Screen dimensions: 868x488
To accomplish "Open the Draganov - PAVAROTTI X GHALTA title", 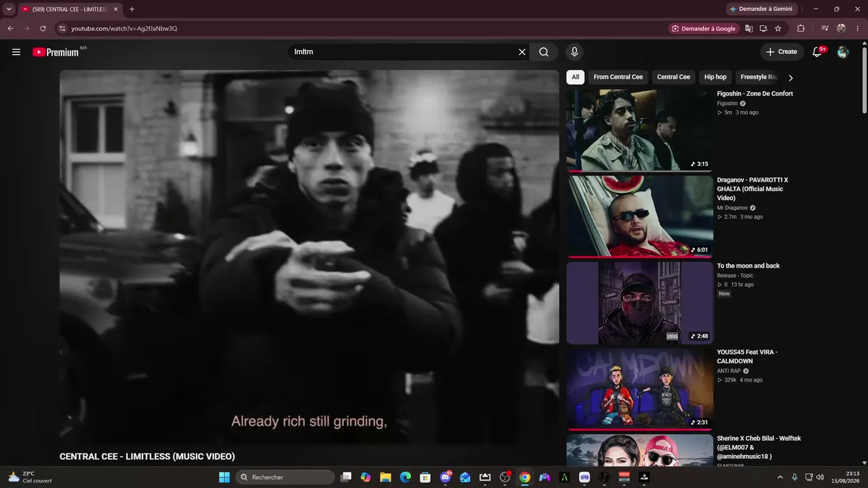I will [753, 189].
